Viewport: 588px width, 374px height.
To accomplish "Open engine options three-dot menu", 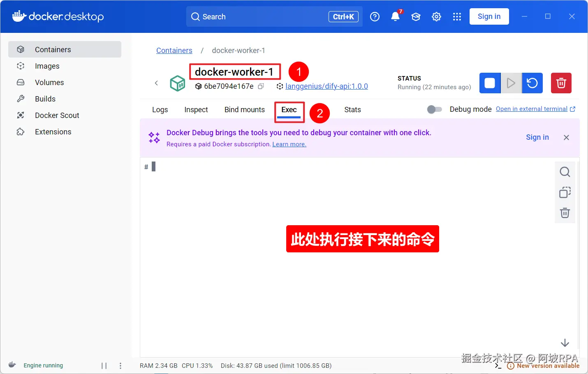I will [120, 365].
